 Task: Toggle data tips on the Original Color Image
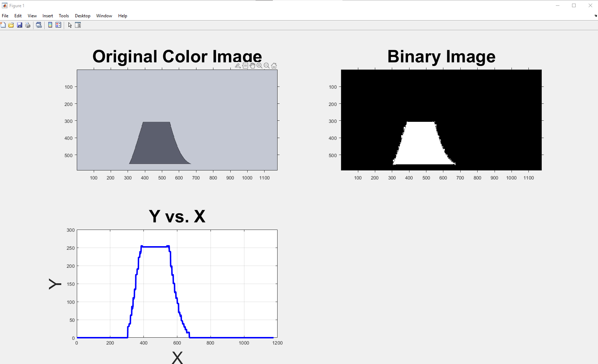point(245,66)
